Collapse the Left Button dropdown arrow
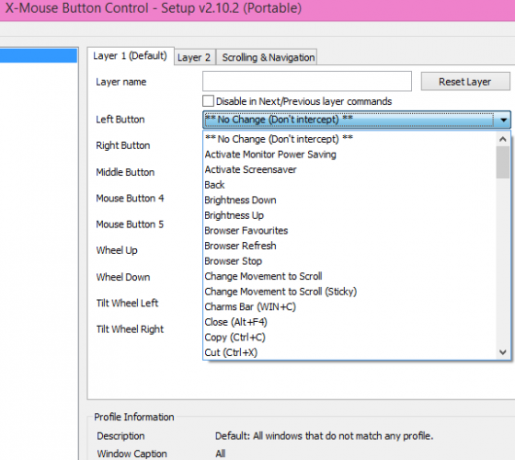 [x=503, y=120]
